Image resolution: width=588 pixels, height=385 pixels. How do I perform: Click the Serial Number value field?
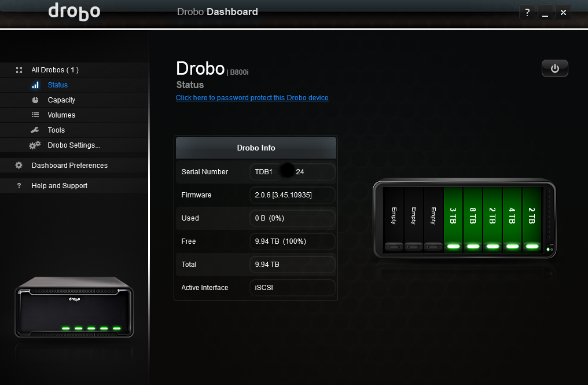(292, 172)
